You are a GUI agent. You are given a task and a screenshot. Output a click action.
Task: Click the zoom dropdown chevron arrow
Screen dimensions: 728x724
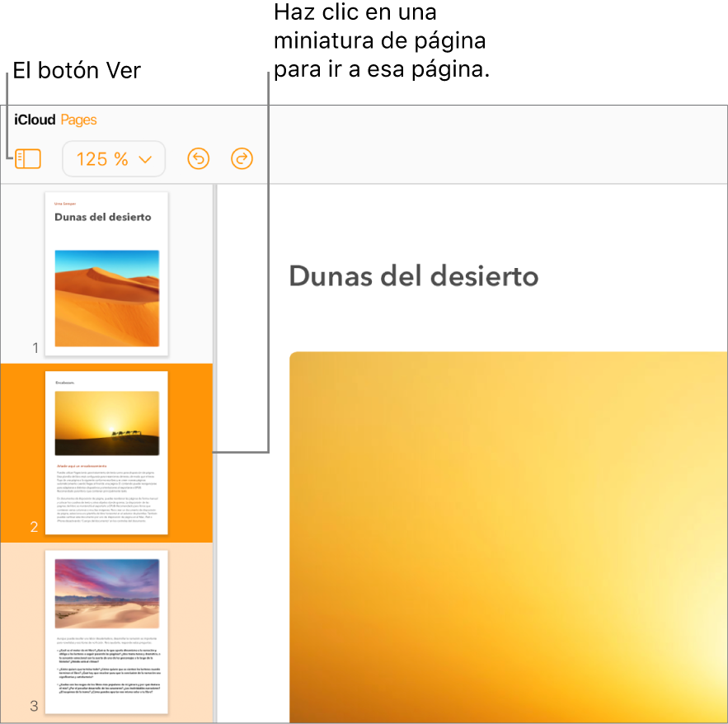point(145,160)
